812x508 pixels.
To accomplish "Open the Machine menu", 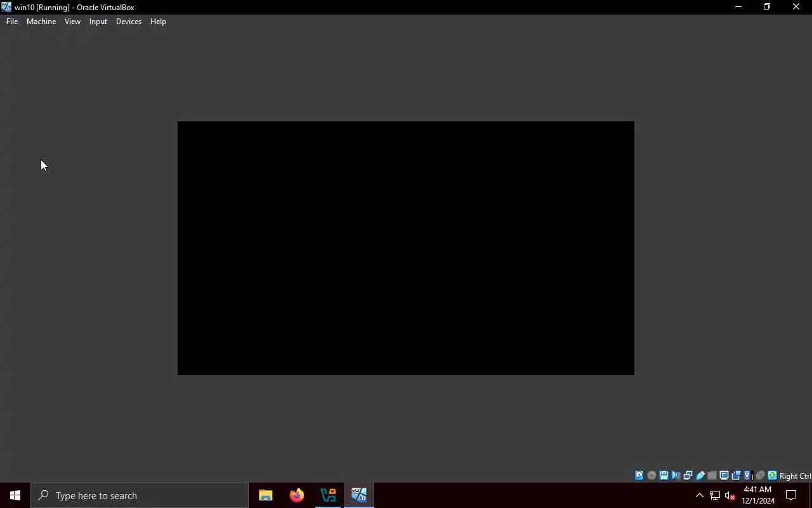I will coord(41,22).
